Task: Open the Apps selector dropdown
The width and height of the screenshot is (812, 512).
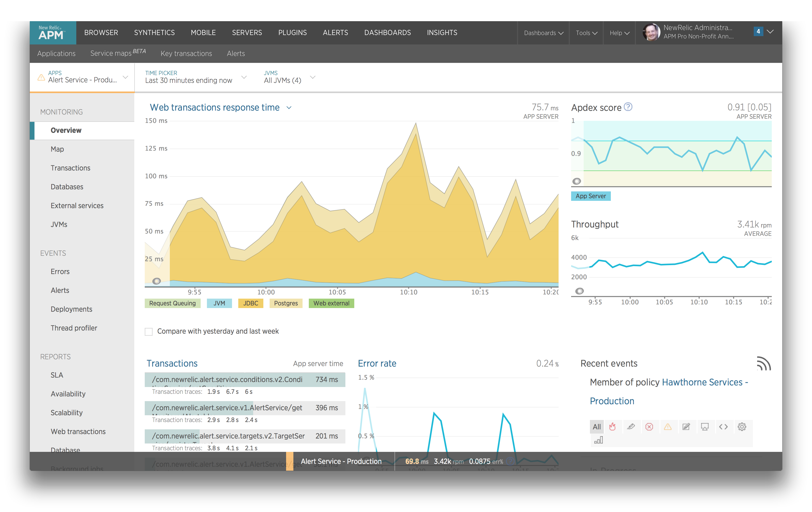Action: [x=82, y=77]
